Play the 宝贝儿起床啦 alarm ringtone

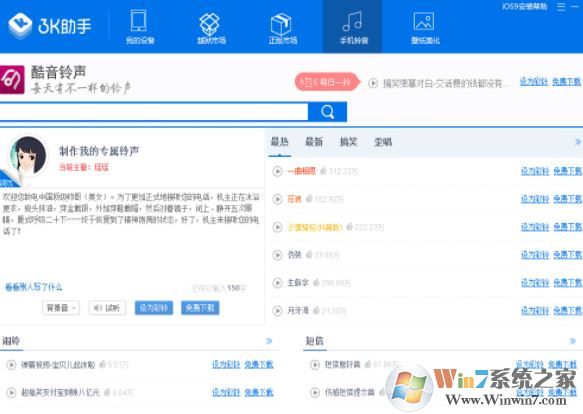click(11, 365)
